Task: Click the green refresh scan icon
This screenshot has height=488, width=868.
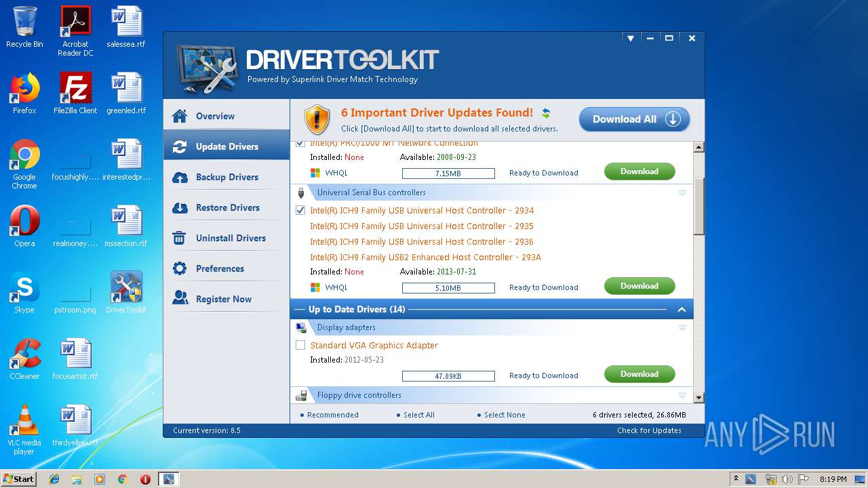Action: pyautogui.click(x=546, y=113)
